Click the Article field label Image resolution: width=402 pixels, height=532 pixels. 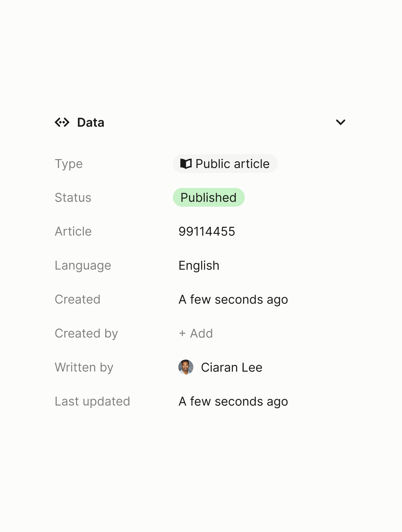tap(73, 231)
